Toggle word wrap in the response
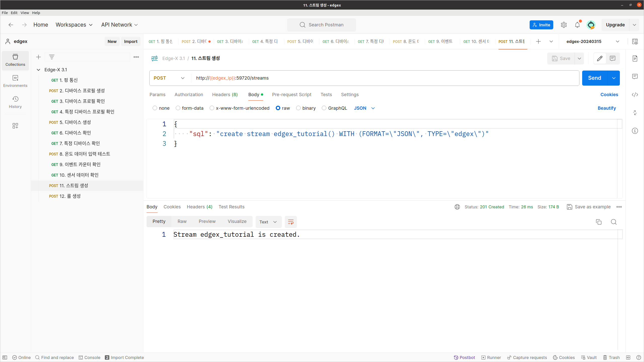 click(x=291, y=222)
